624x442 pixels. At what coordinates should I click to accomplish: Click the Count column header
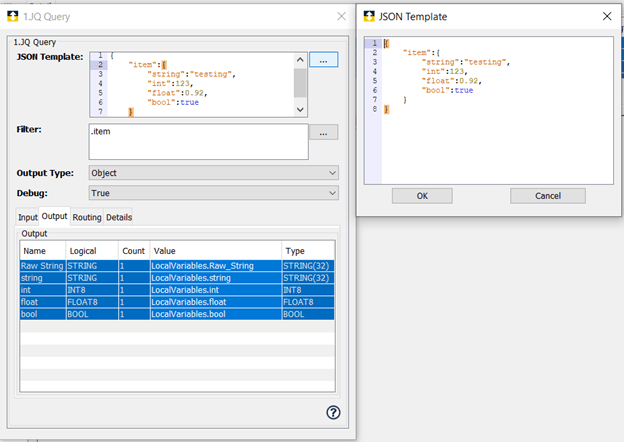pyautogui.click(x=134, y=251)
